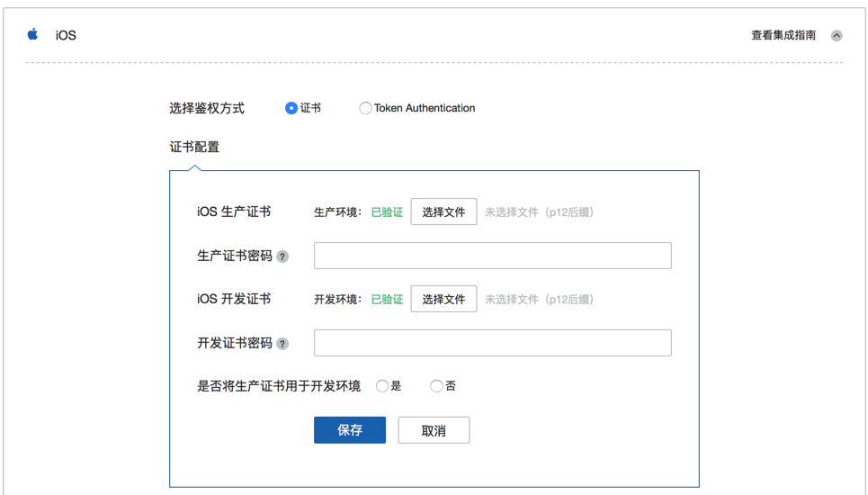Click the Apple logo icon
Viewport: 868px width, 495px height.
click(33, 34)
